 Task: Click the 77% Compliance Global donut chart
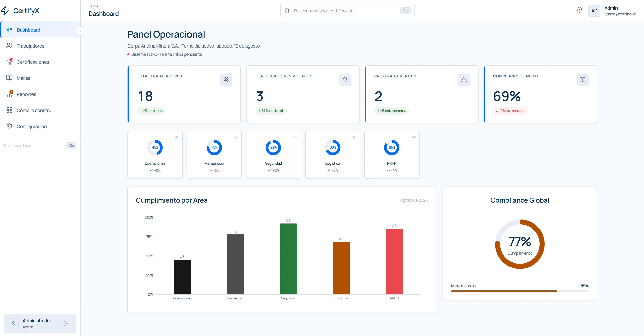point(520,244)
